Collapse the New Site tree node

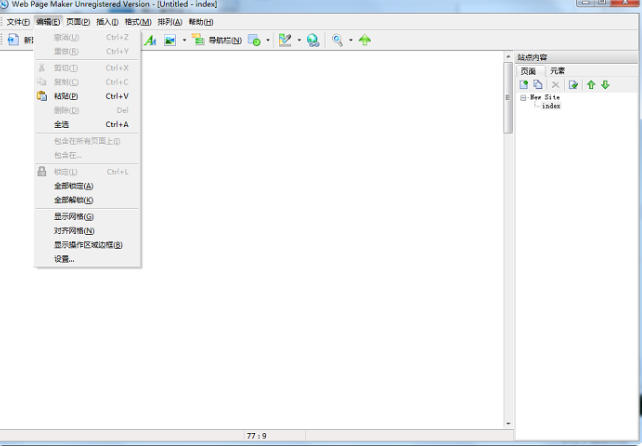(x=523, y=98)
